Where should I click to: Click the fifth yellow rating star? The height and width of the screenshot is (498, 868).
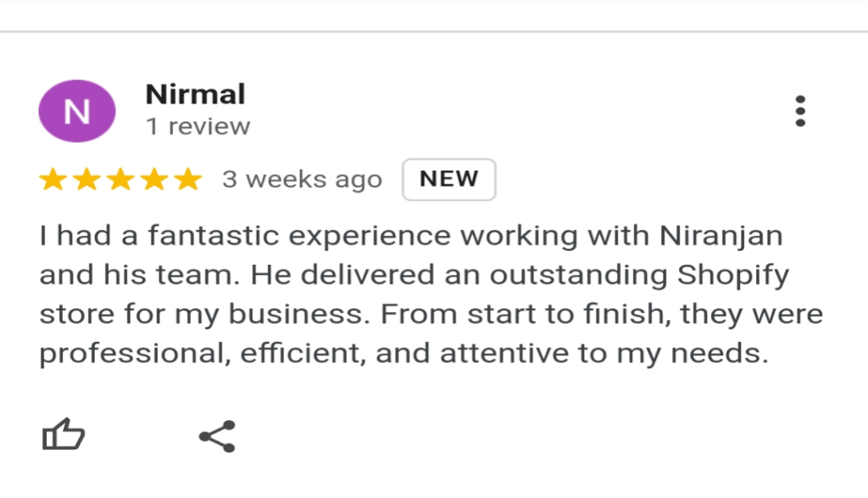click(188, 180)
